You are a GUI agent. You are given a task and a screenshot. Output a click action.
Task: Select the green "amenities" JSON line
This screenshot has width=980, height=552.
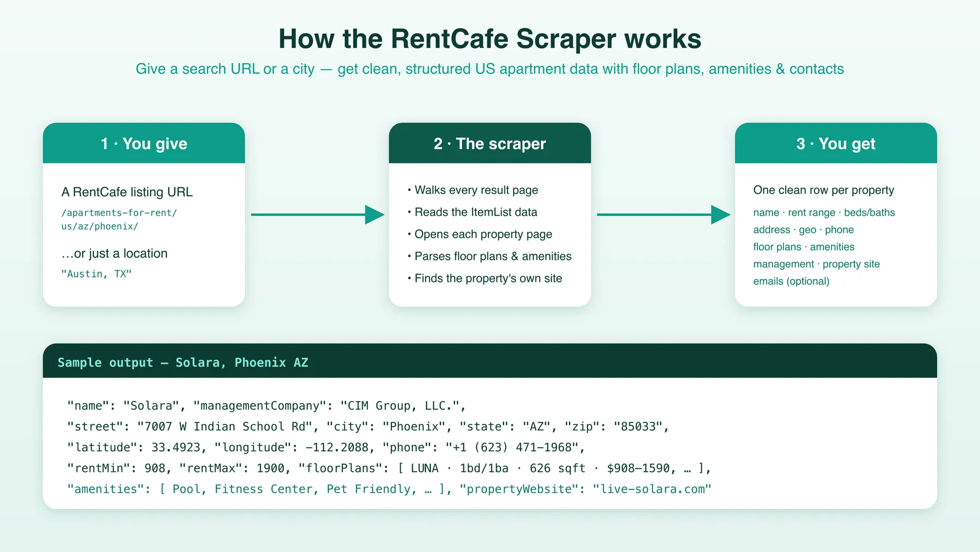389,489
